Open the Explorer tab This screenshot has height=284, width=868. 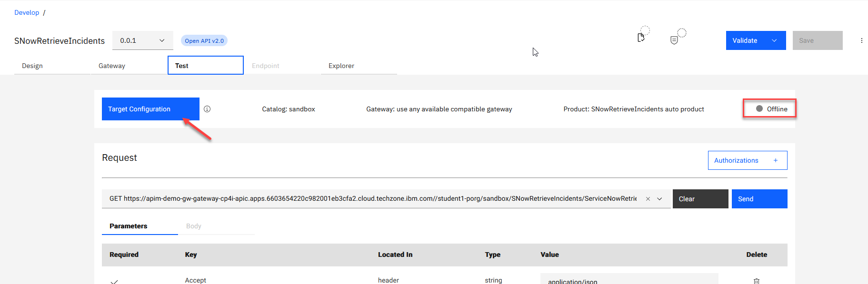[341, 66]
